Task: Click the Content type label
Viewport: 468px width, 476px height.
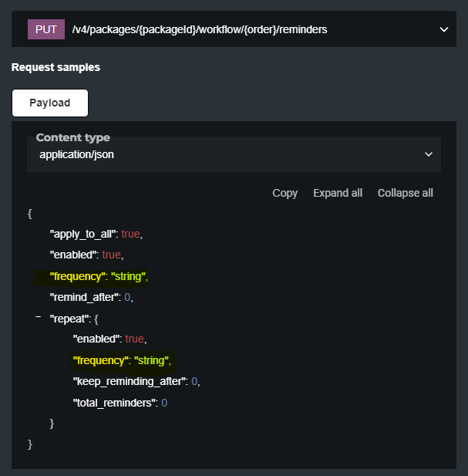Action: point(73,137)
